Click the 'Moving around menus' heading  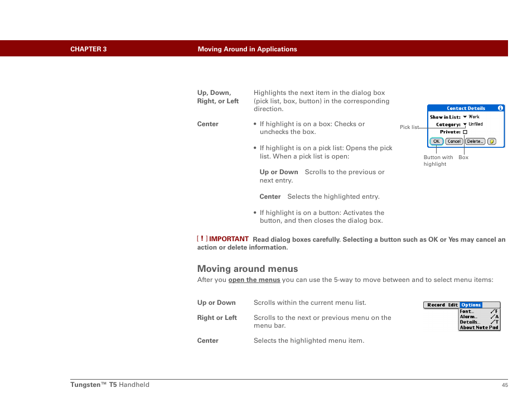coord(248,269)
